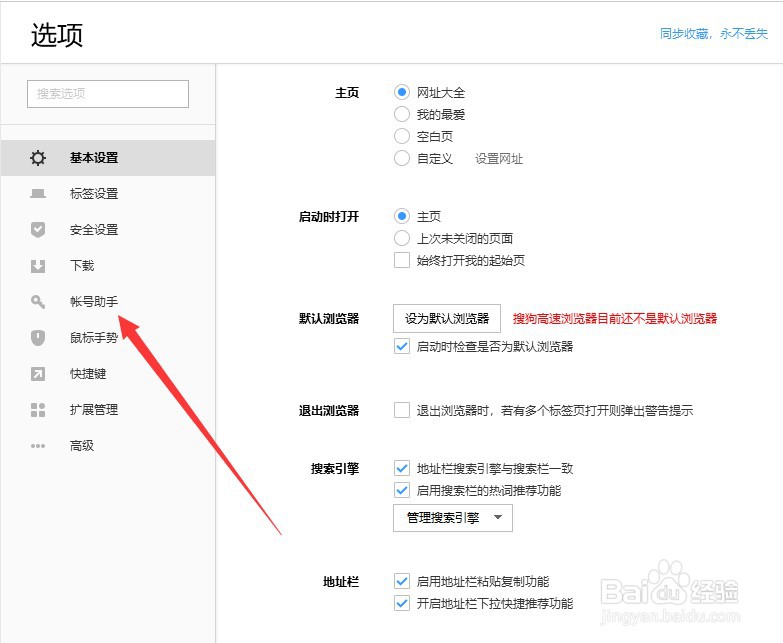Screen dimensions: 783x643
Task: Enable 退出浏览器时 warning checkbox
Action: 402,410
